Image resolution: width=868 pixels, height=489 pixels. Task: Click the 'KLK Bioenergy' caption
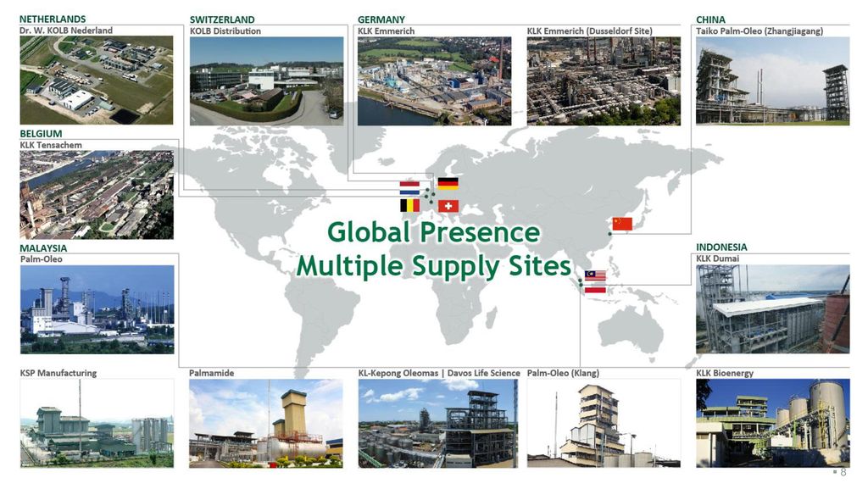click(x=725, y=373)
